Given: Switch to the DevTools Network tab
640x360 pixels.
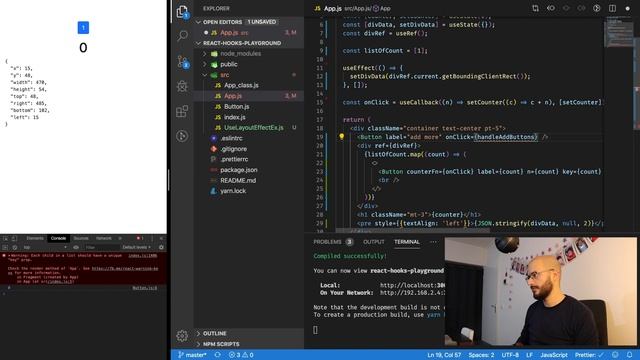Looking at the screenshot, I should (x=104, y=238).
